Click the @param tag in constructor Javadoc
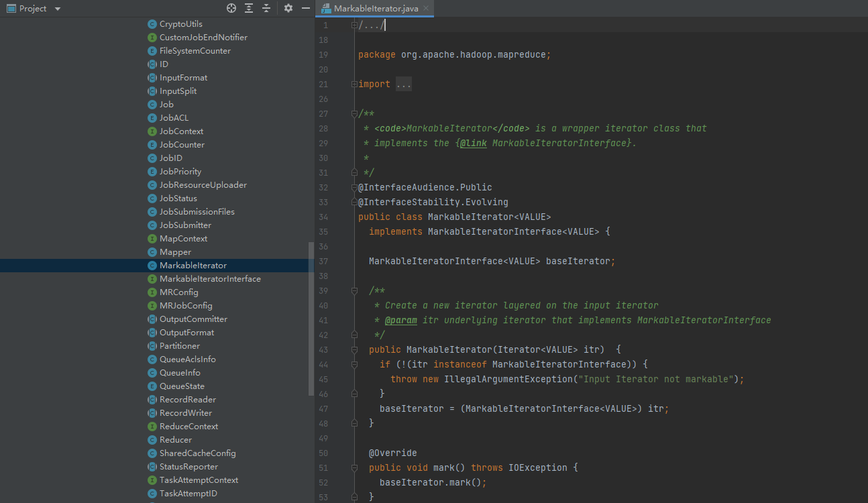 401,320
